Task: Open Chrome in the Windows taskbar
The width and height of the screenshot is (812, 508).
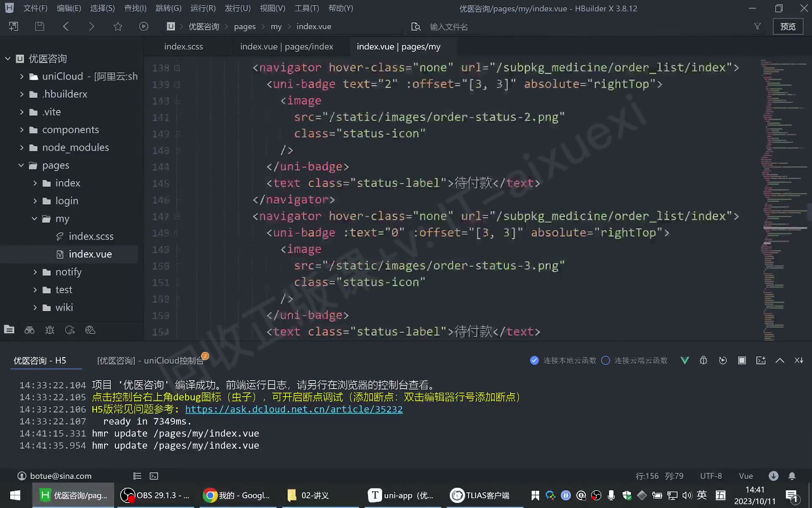Action: click(237, 495)
